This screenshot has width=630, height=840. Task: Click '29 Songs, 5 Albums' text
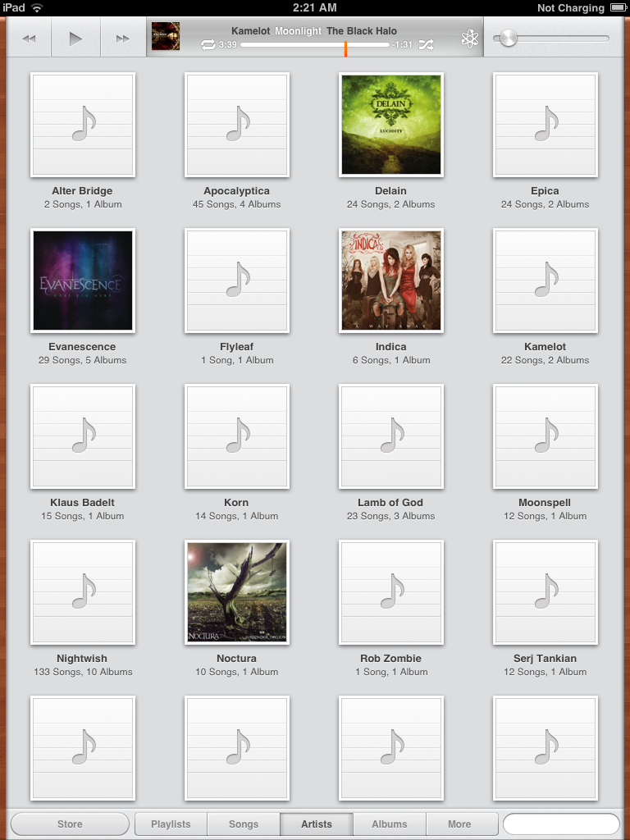(83, 360)
